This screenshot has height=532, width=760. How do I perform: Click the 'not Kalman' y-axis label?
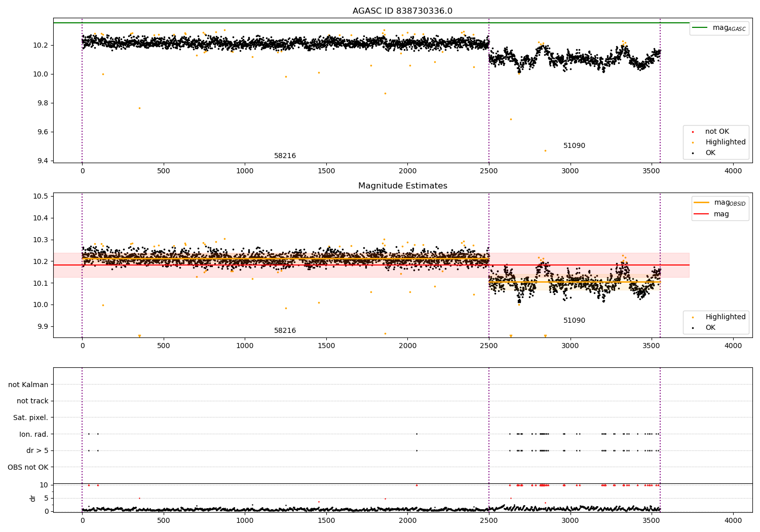click(28, 385)
